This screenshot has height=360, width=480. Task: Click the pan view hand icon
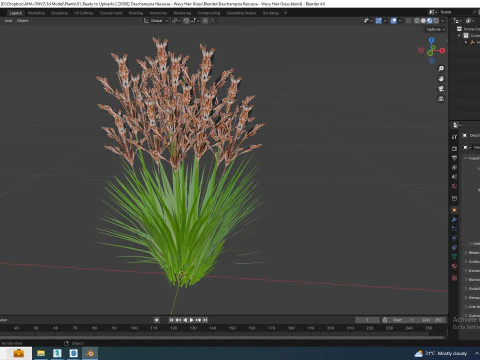coord(441,79)
